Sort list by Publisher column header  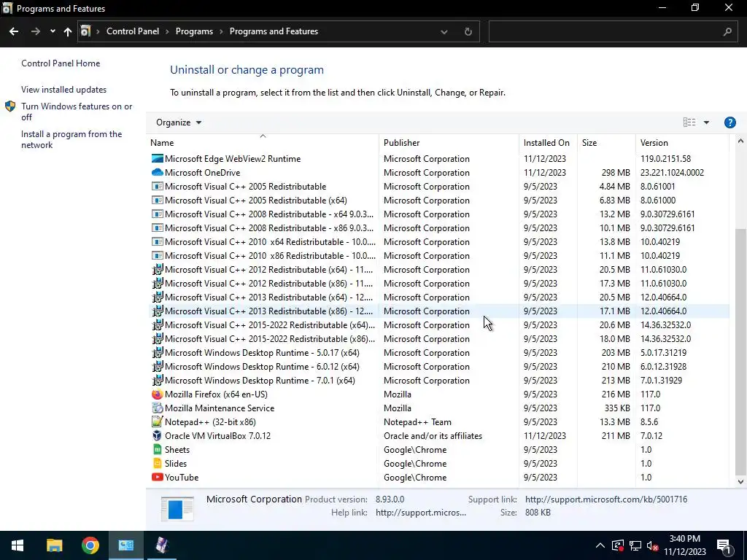(449, 142)
